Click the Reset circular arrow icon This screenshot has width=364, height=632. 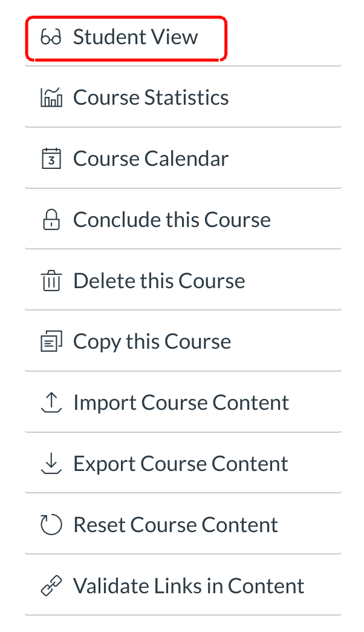pos(51,525)
